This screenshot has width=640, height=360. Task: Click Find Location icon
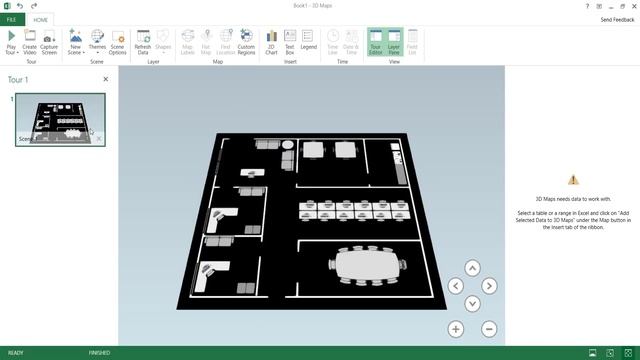click(226, 36)
